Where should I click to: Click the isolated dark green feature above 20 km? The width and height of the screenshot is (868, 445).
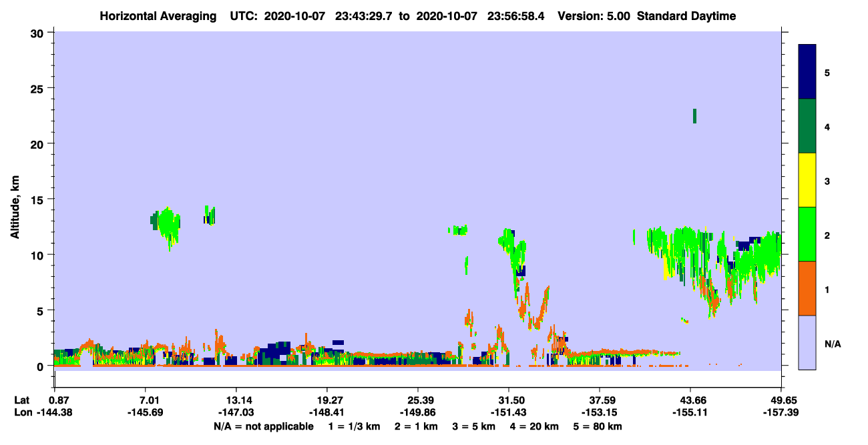pyautogui.click(x=695, y=116)
